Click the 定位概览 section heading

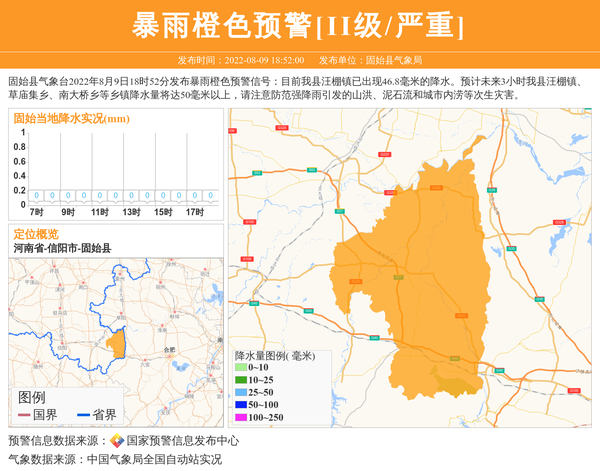click(x=36, y=234)
